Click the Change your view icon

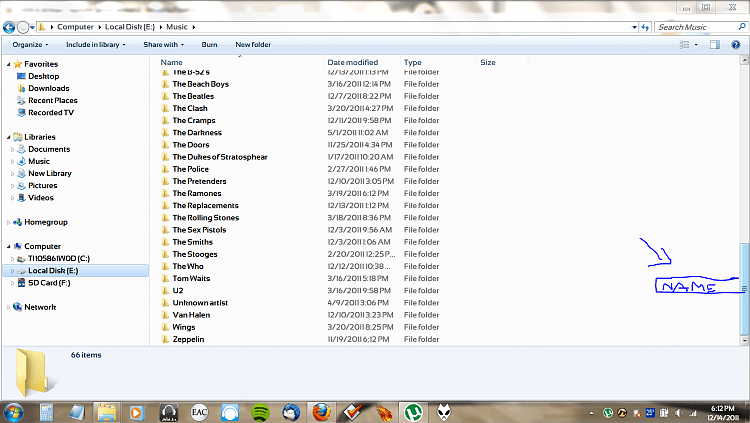pos(684,45)
